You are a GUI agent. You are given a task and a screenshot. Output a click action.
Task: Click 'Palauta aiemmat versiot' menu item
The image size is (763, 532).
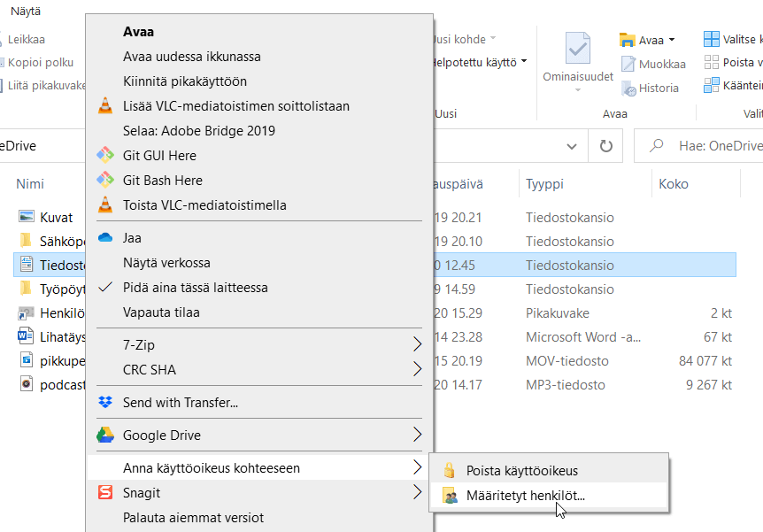tap(193, 518)
